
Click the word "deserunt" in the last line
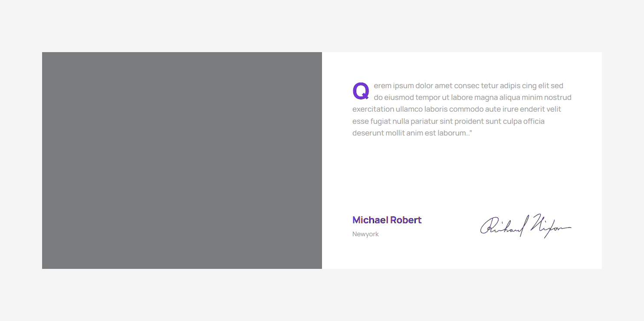(368, 133)
